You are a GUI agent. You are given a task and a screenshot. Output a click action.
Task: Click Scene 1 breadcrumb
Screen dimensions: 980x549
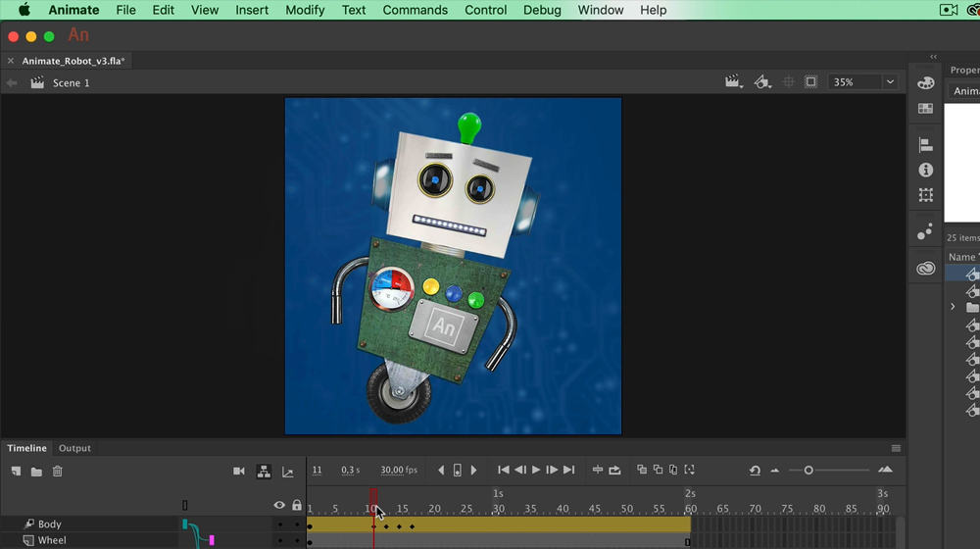point(72,82)
